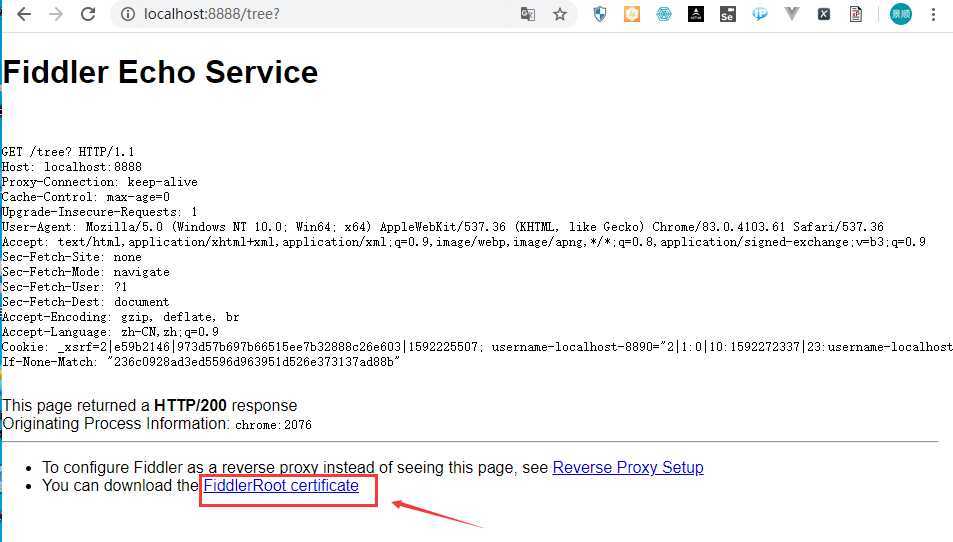Open the black boat-logo extension
Screen dimensions: 953x542
click(x=696, y=14)
